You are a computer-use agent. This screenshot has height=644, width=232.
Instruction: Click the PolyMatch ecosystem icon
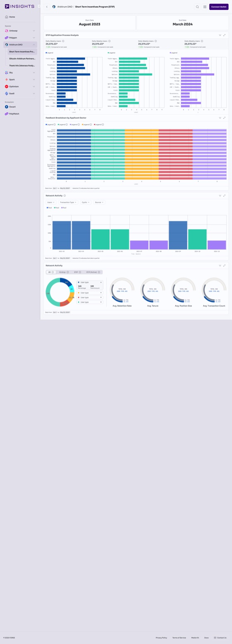pos(7,114)
